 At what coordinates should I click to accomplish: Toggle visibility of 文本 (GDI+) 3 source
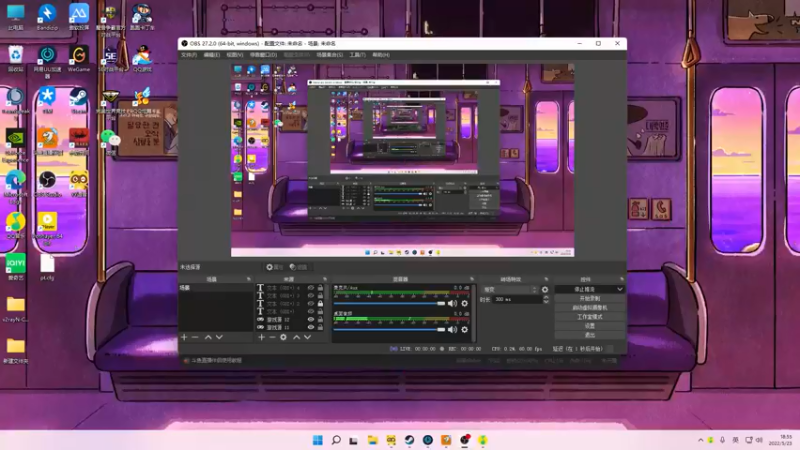coord(311,295)
